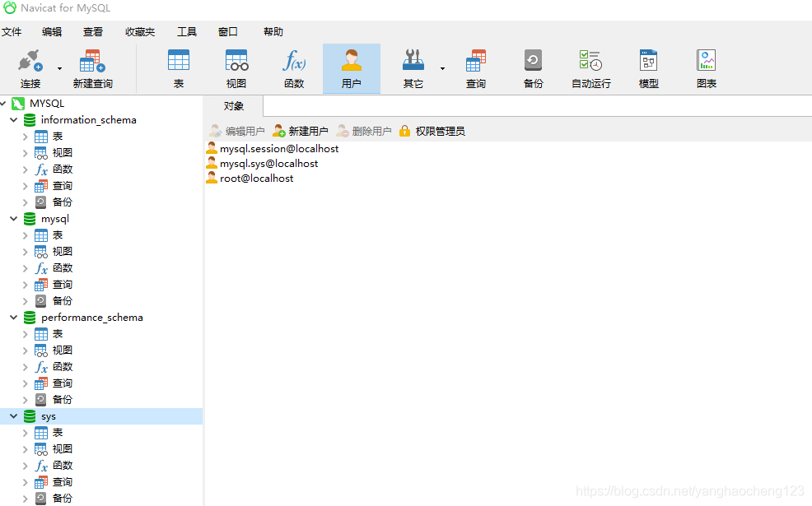This screenshot has height=506, width=812.
Task: Click the 函数 item under sys
Action: pyautogui.click(x=63, y=466)
